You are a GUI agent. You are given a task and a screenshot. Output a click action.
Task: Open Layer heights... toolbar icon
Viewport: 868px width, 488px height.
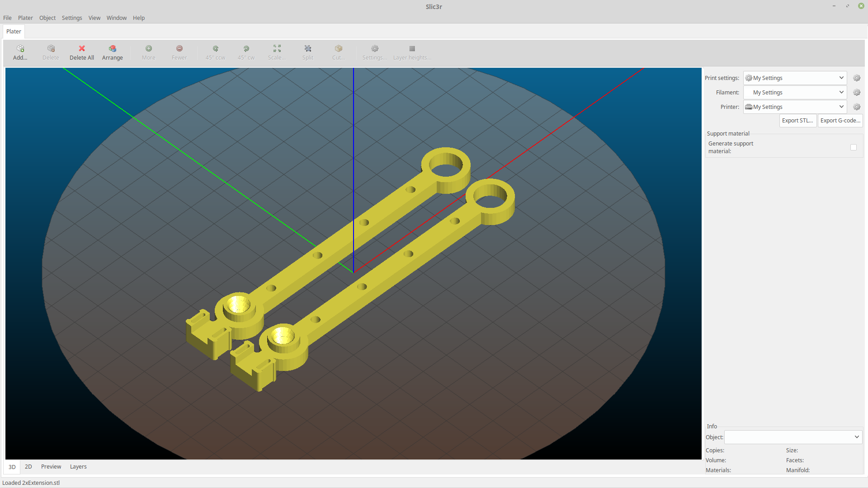[x=412, y=48]
